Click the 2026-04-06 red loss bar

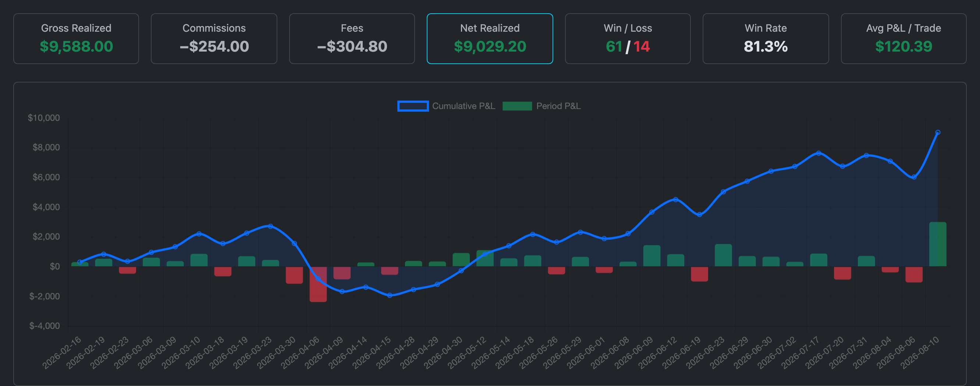[x=318, y=284]
